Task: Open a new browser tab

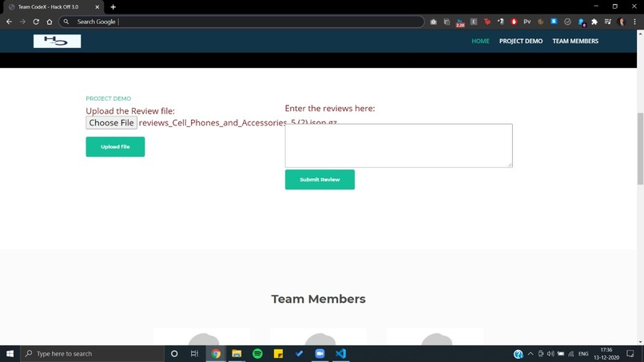Action: [113, 7]
